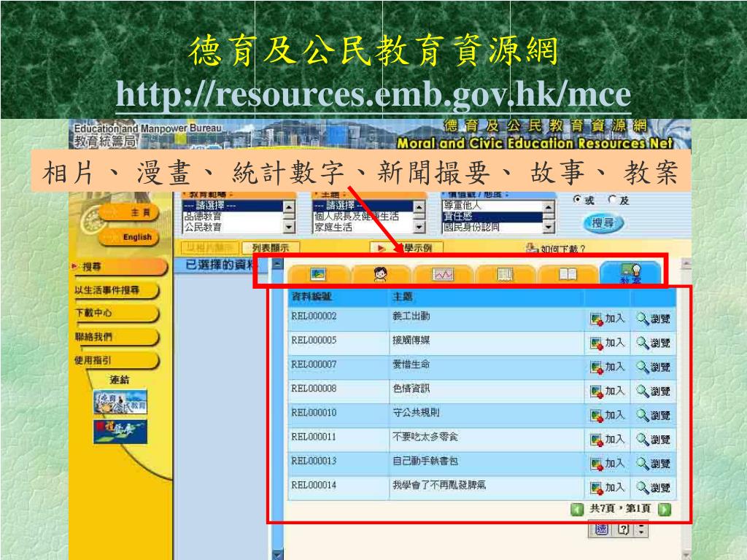Add REL000013 自己動手執書包 to selection
This screenshot has width=747, height=560.
(608, 463)
